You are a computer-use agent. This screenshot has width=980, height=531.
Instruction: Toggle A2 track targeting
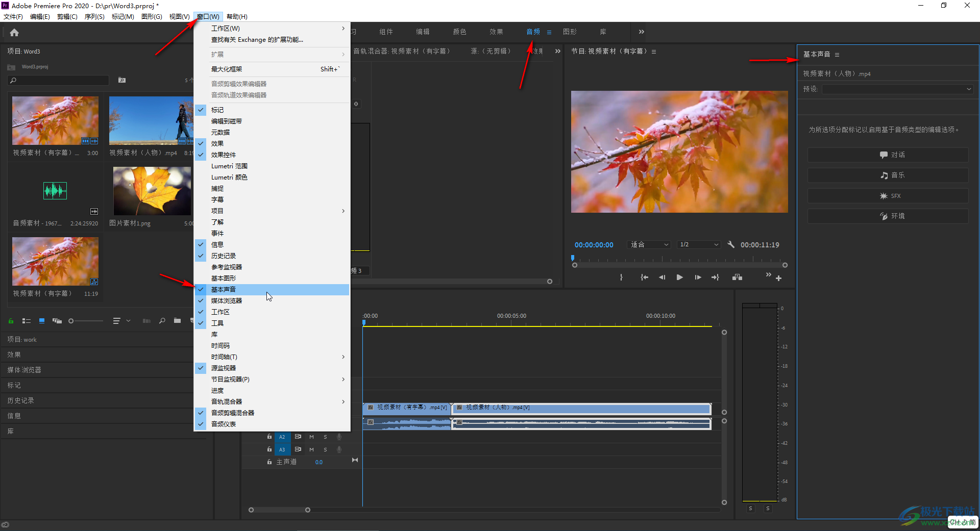(282, 437)
